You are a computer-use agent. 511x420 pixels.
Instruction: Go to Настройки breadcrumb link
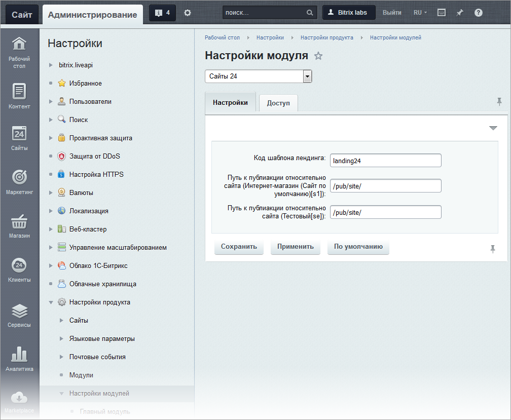click(x=270, y=38)
